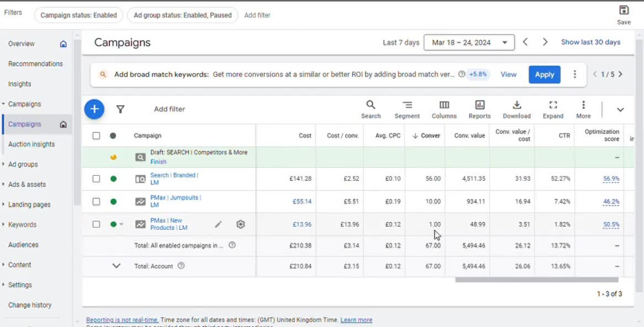Click the help icon in the recommendation banner

click(x=462, y=74)
